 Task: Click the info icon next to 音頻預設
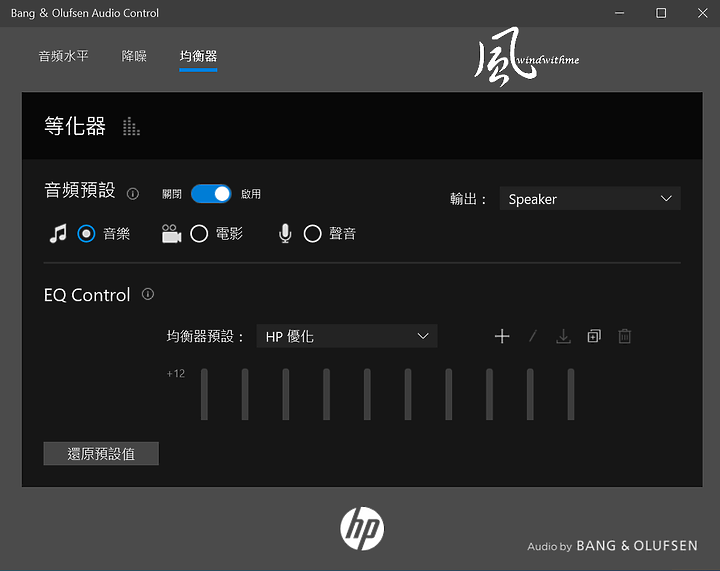click(x=133, y=194)
